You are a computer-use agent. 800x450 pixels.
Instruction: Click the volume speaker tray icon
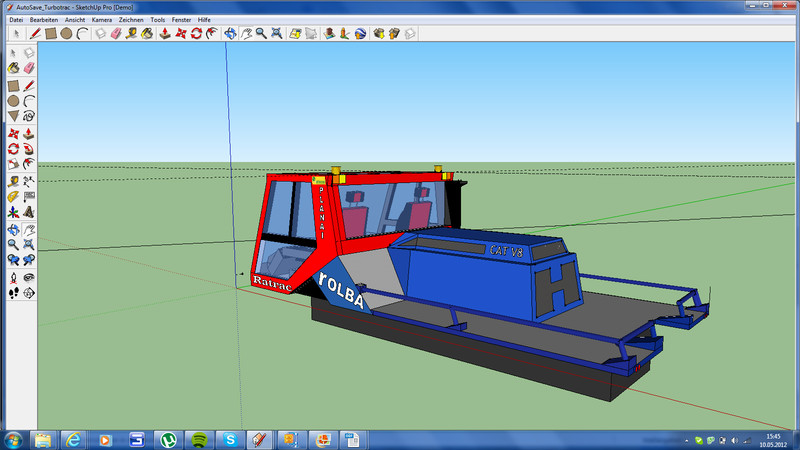(x=735, y=440)
